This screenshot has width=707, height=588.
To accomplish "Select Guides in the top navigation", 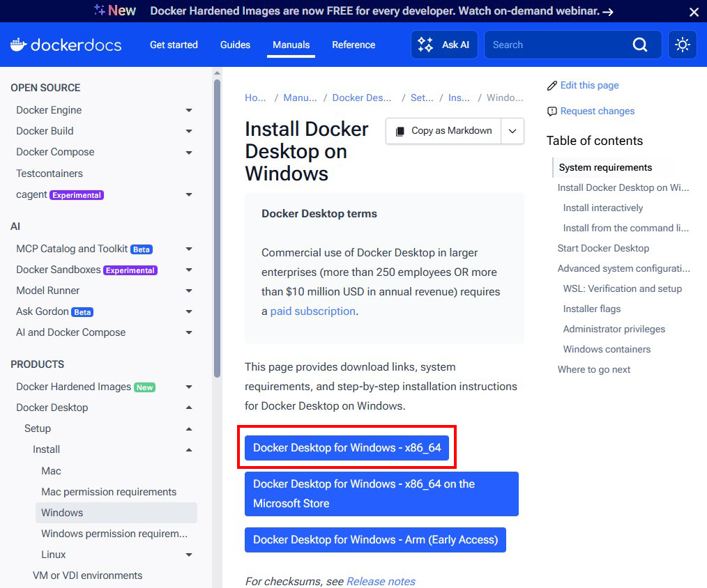I will click(x=235, y=45).
